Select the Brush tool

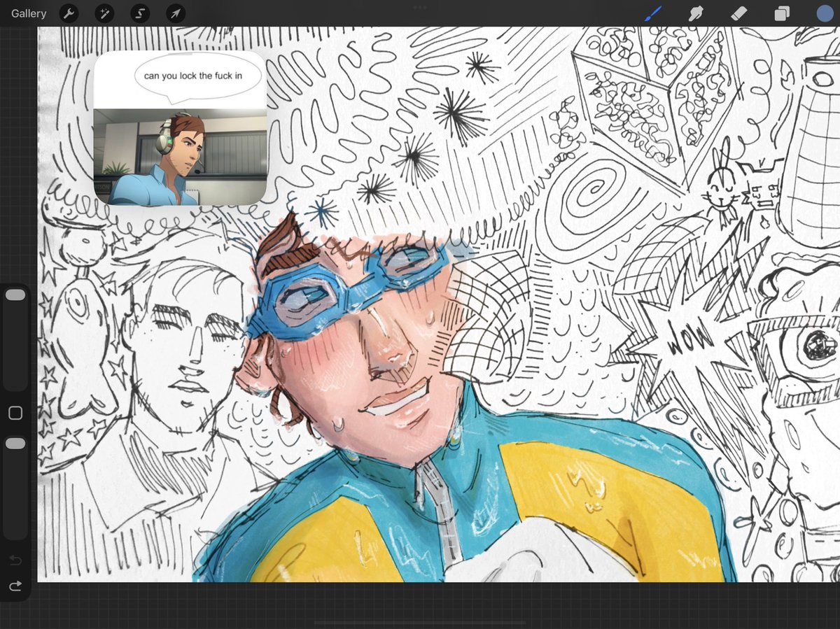click(653, 13)
